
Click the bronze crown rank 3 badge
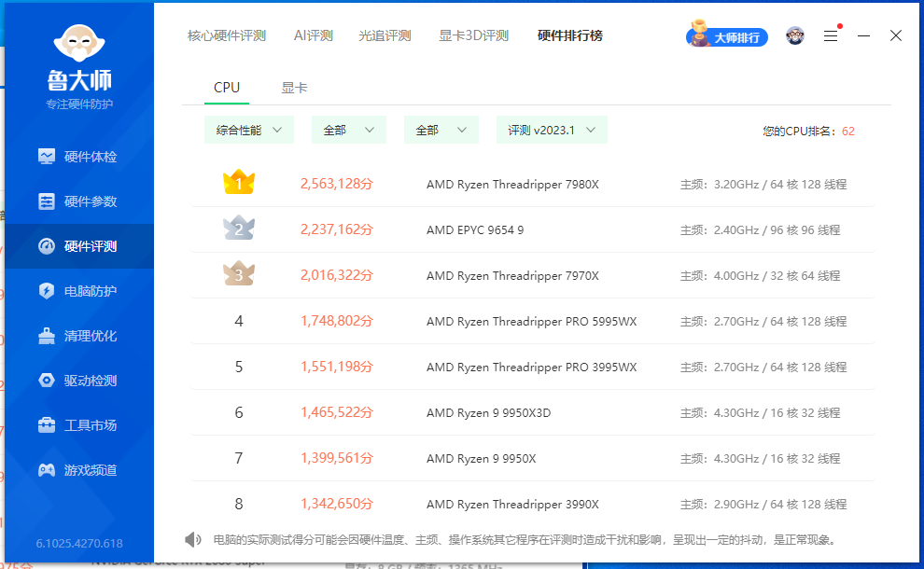[x=239, y=274]
